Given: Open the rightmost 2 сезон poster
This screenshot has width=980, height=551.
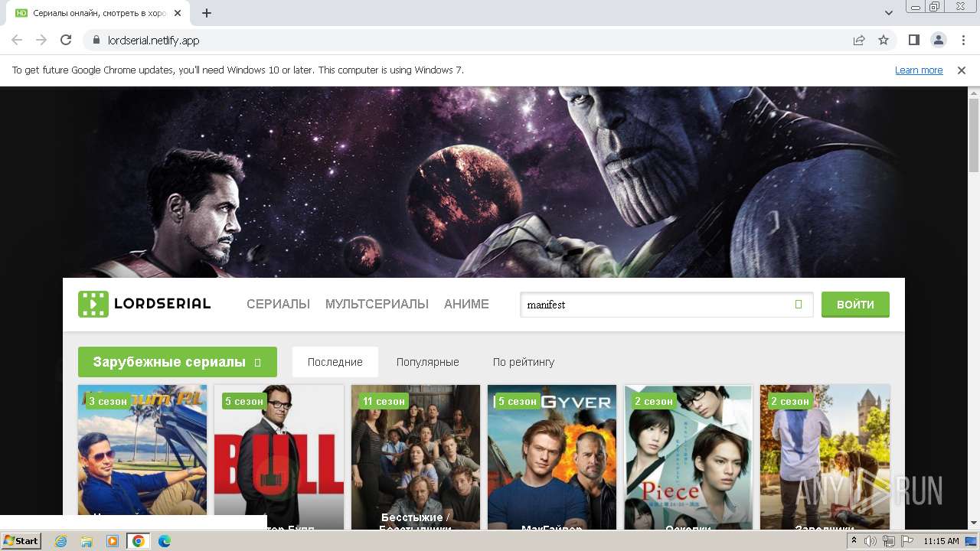Looking at the screenshot, I should pos(825,458).
